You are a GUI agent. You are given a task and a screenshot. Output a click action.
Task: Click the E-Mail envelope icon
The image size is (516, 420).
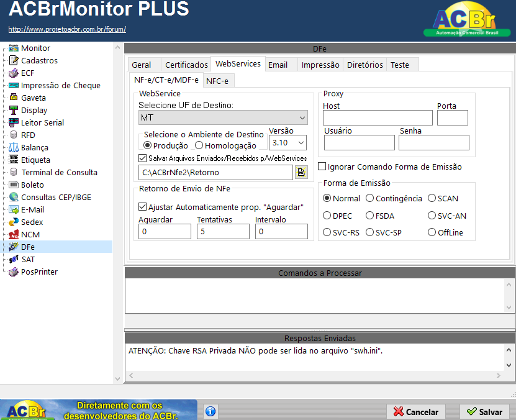click(14, 209)
